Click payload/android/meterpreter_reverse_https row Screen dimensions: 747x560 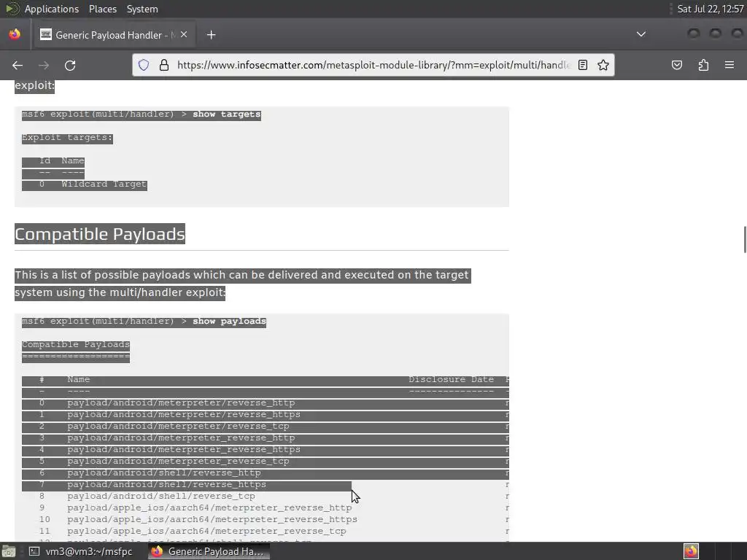point(266,449)
